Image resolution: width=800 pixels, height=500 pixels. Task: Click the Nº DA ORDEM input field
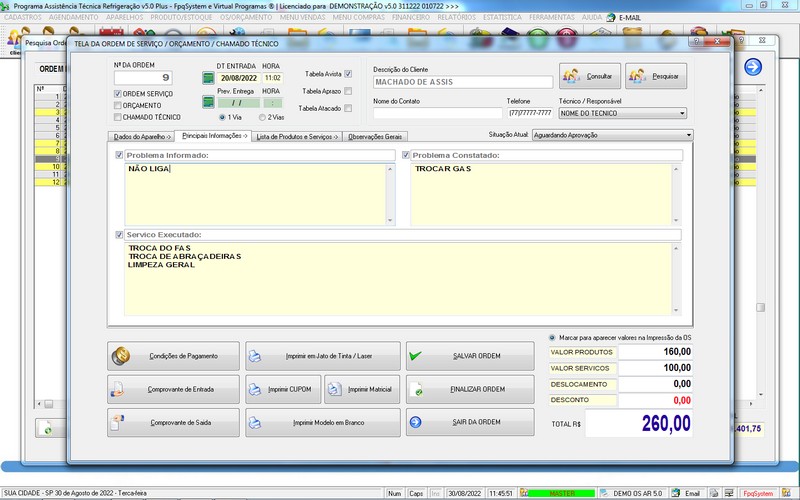pos(143,78)
